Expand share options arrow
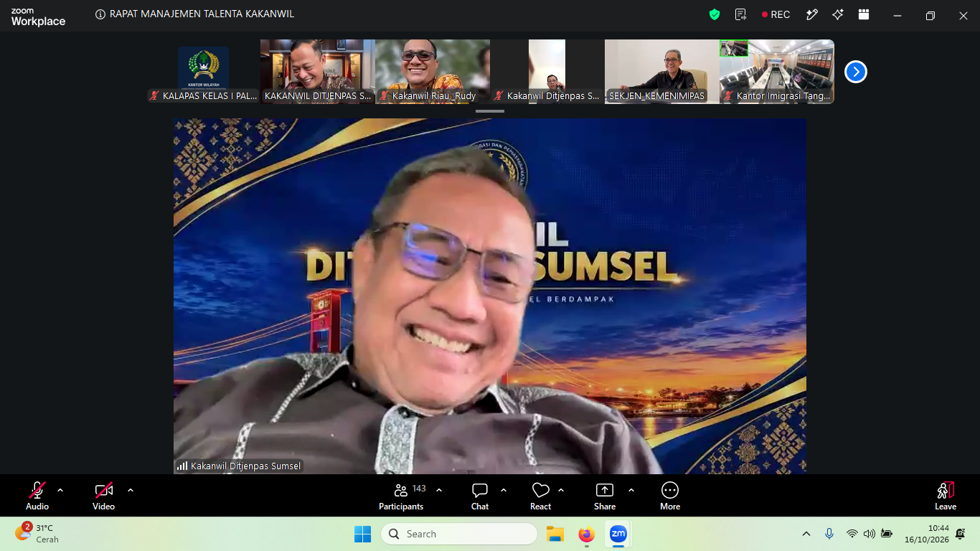980x551 pixels. tap(631, 491)
